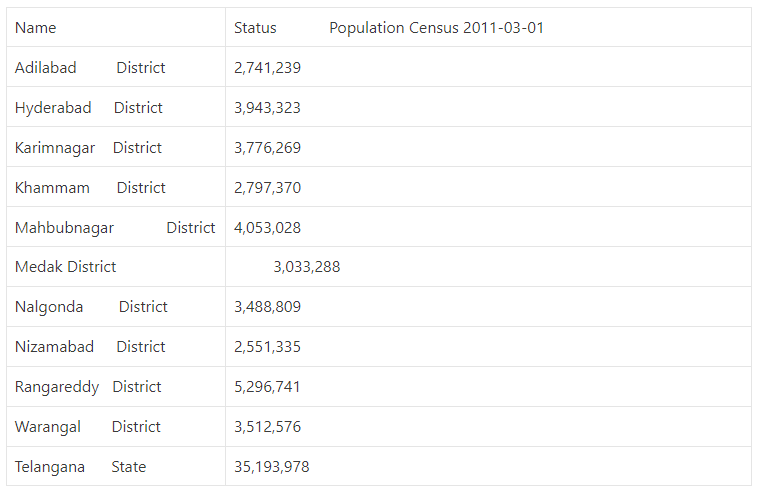
Task: Click the population value 3,033,288
Action: (x=306, y=267)
